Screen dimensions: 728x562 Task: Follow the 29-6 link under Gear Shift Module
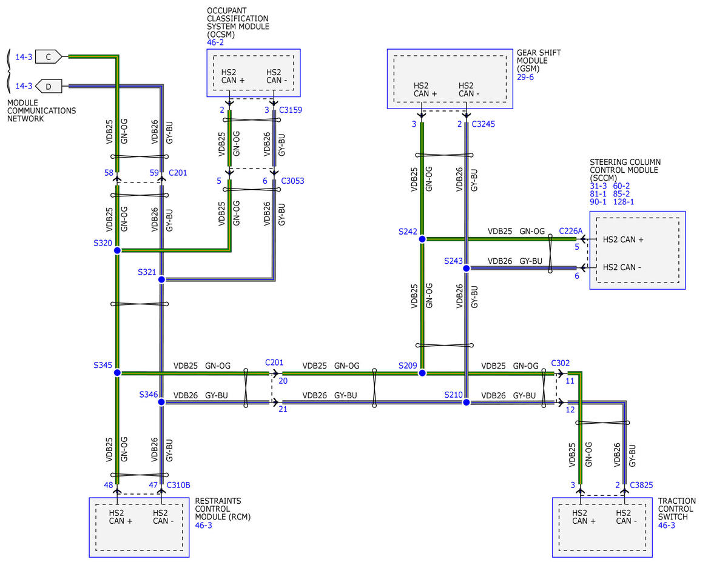coord(525,77)
